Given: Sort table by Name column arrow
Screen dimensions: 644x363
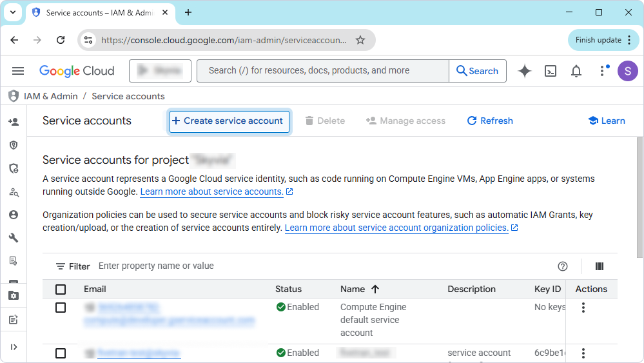Looking at the screenshot, I should 375,289.
